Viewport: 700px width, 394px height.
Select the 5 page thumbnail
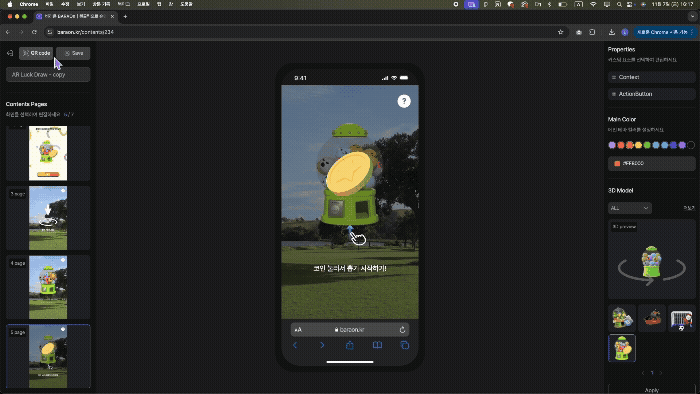48,356
